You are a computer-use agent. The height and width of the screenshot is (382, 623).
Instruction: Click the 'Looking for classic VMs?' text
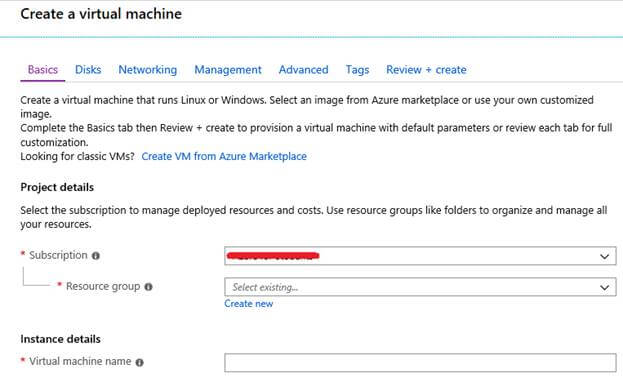point(77,156)
